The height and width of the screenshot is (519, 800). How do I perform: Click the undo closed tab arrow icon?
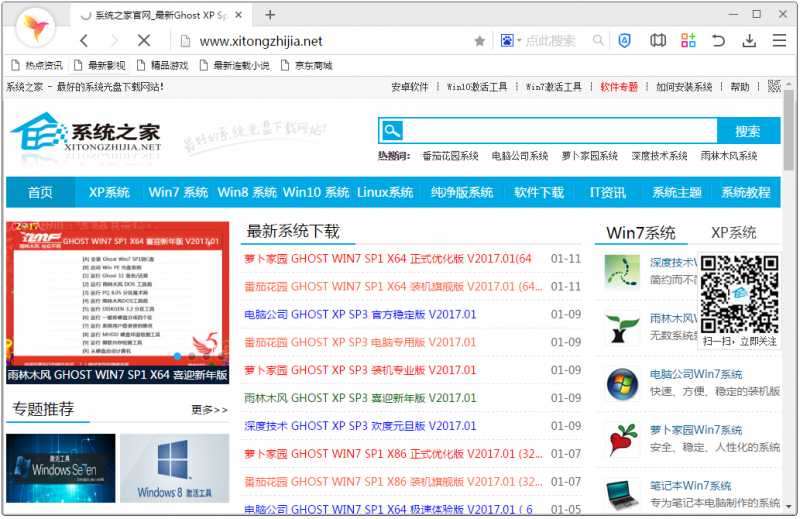(718, 40)
